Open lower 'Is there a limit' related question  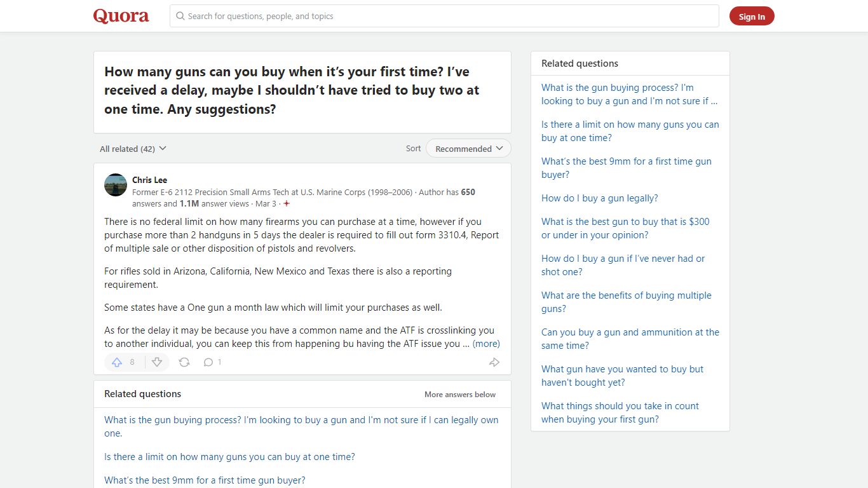[229, 457]
